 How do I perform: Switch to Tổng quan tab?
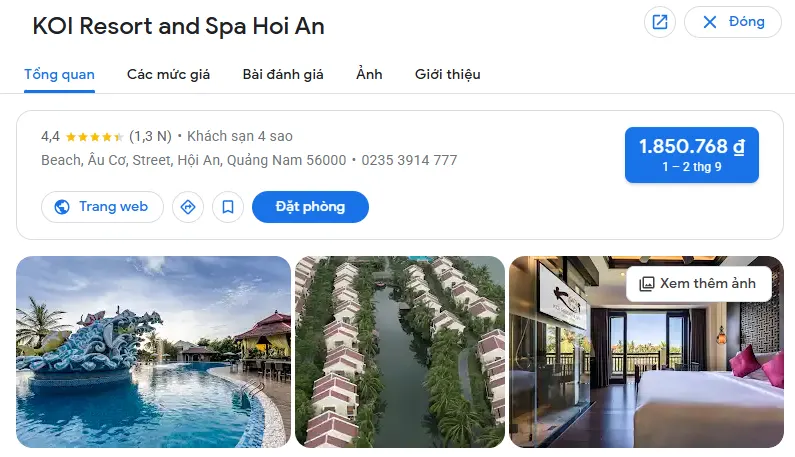(59, 75)
